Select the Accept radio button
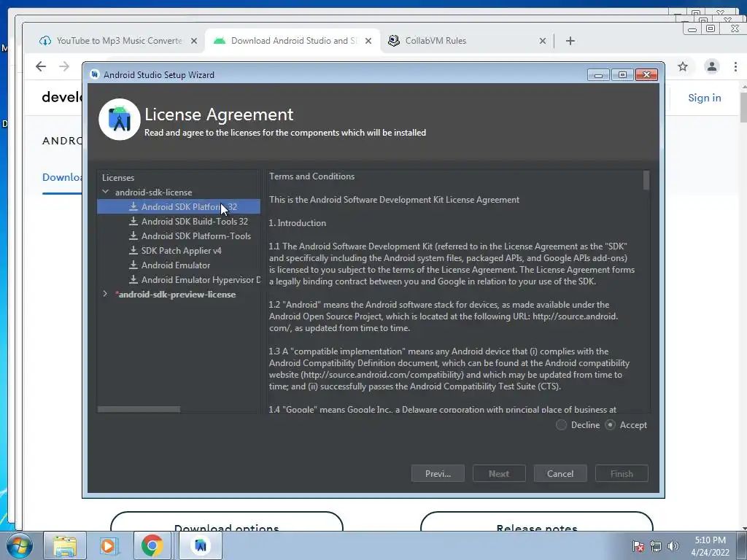Image resolution: width=747 pixels, height=560 pixels. [x=610, y=425]
